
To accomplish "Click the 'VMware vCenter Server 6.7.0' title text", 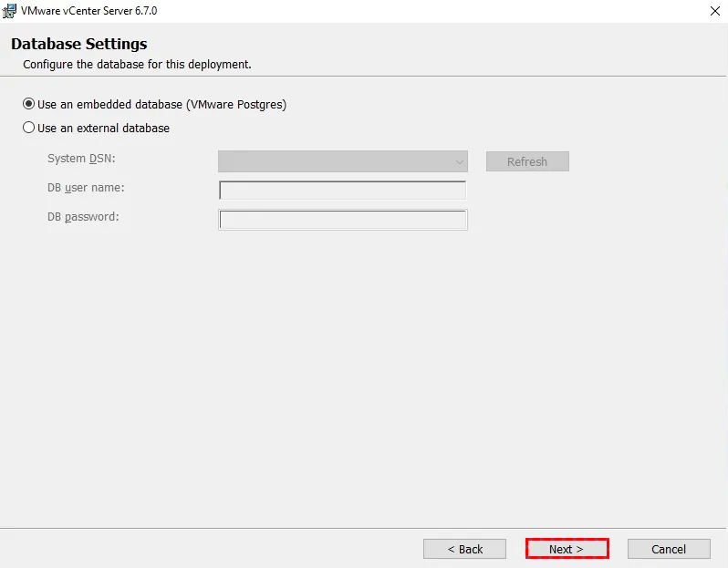I will coord(88,10).
